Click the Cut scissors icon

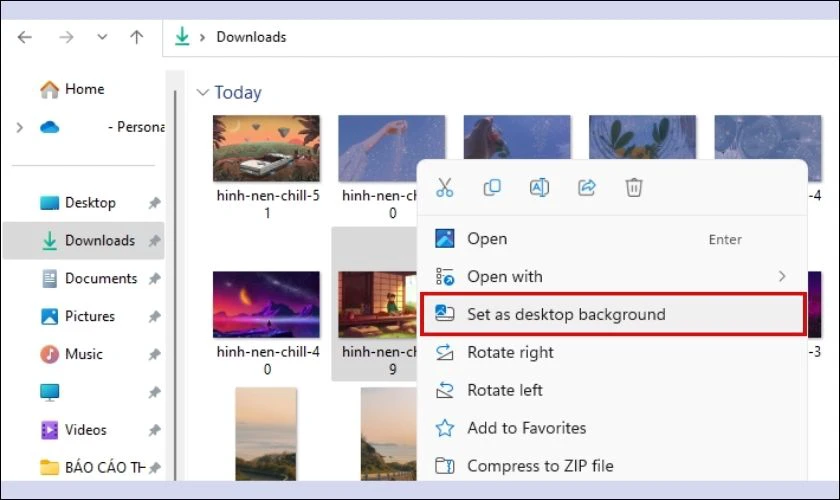[445, 188]
